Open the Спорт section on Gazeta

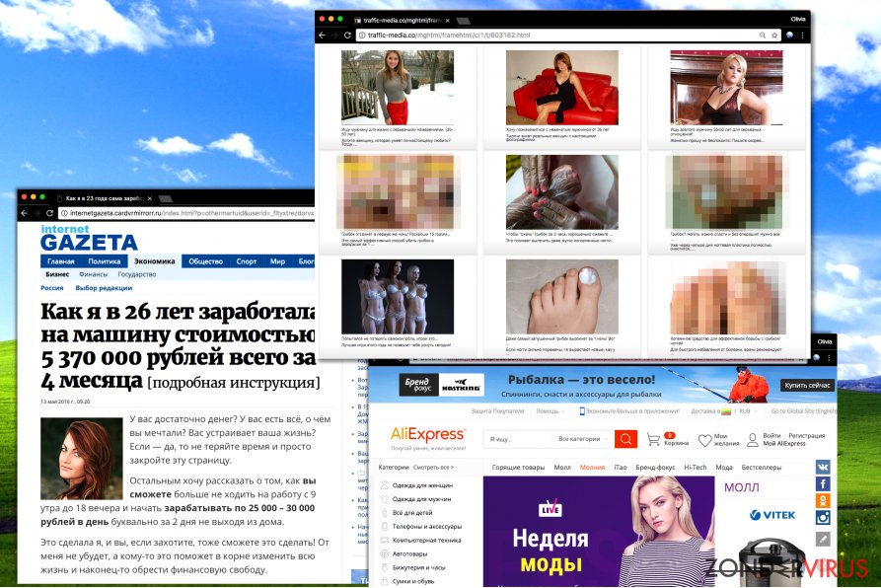point(246,261)
